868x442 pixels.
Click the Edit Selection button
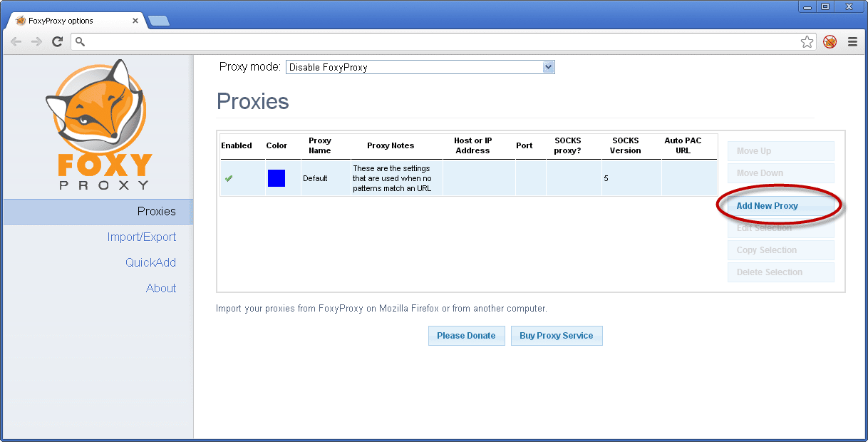tap(780, 228)
